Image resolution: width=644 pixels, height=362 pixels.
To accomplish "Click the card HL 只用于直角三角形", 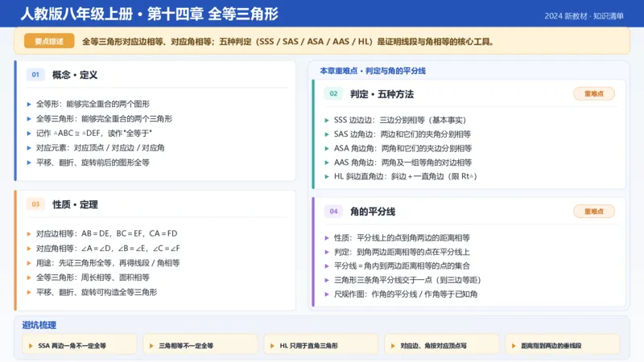I will [320, 345].
